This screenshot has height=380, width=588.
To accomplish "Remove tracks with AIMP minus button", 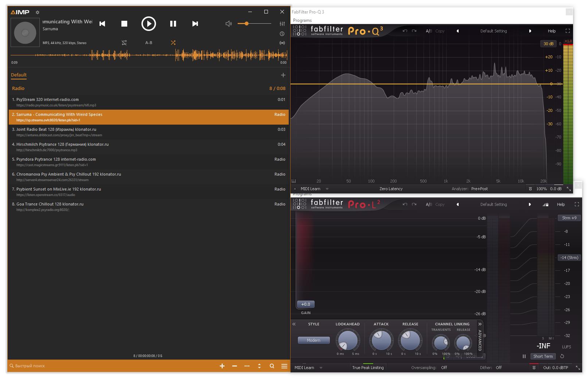I will click(234, 366).
